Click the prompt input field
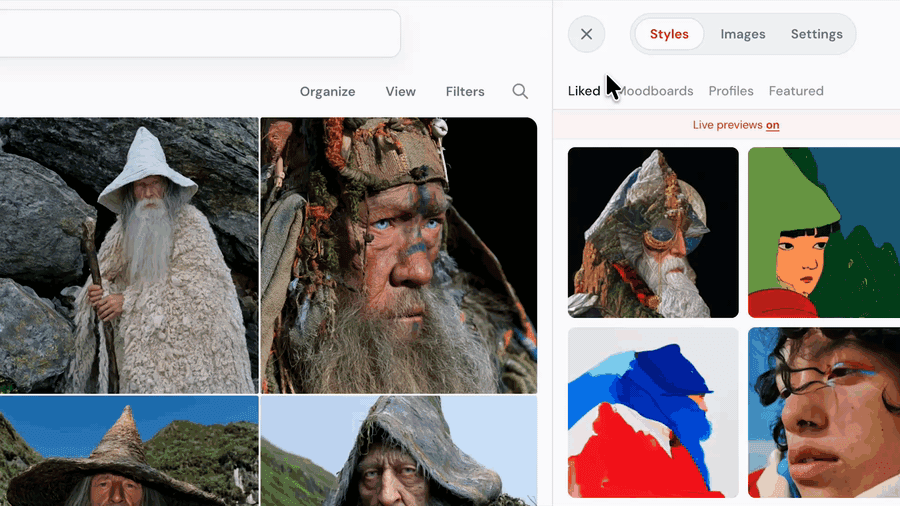Viewport: 900px width, 506px height. pyautogui.click(x=198, y=33)
